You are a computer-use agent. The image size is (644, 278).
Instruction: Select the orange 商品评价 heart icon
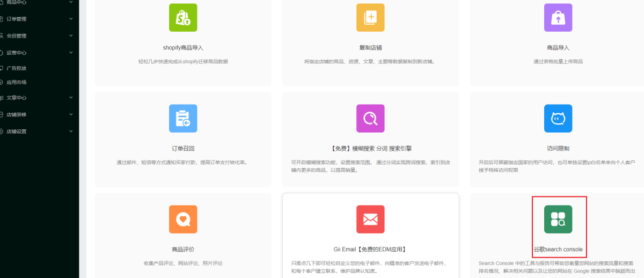pyautogui.click(x=183, y=219)
